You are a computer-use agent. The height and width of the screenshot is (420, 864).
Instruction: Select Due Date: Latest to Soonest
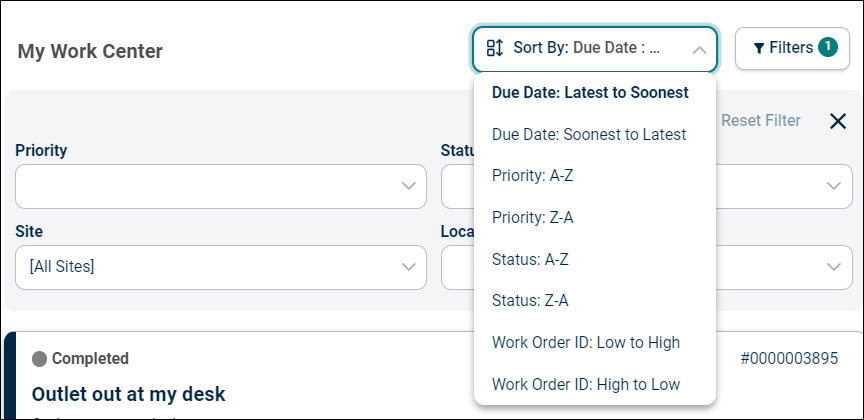coord(590,92)
